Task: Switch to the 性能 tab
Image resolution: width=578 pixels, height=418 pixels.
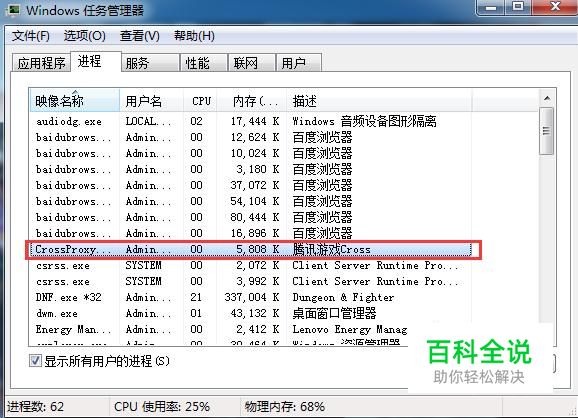Action: coord(203,63)
